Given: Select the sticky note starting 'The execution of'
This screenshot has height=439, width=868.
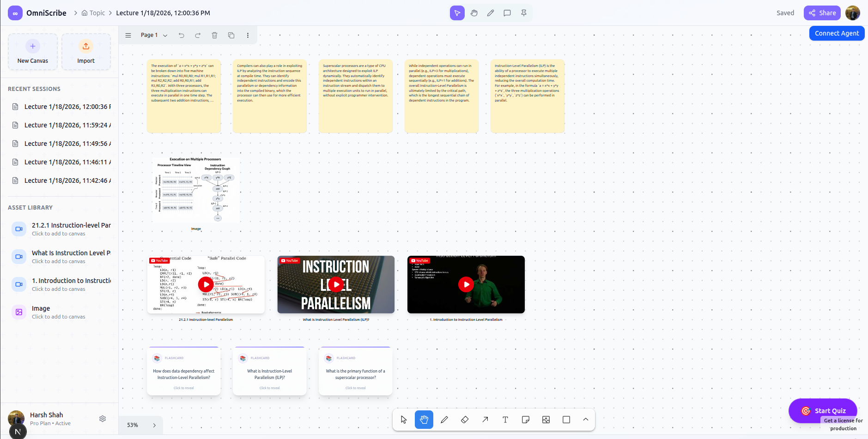Looking at the screenshot, I should (184, 96).
